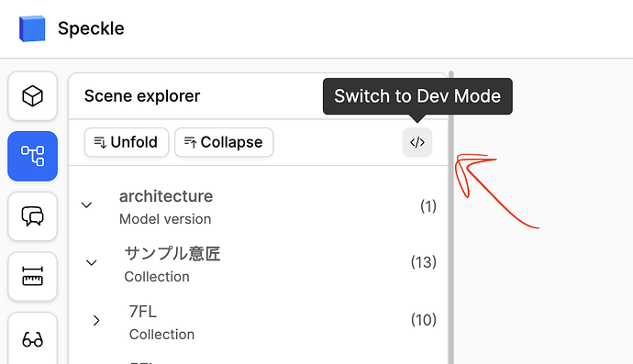Viewport: 633px width, 364px height.
Task: Click the blue Speckle cube logo
Action: 32,28
